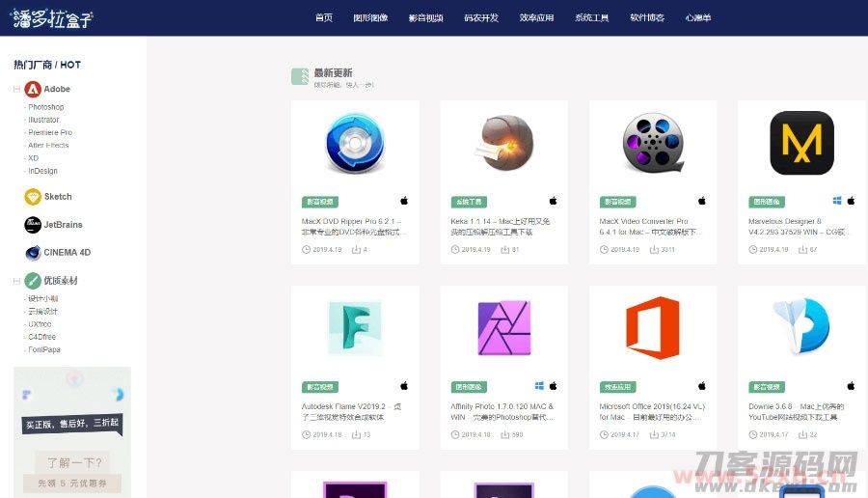The height and width of the screenshot is (498, 868).
Task: Click the 潘多拉盒子 site logo
Action: (52, 18)
